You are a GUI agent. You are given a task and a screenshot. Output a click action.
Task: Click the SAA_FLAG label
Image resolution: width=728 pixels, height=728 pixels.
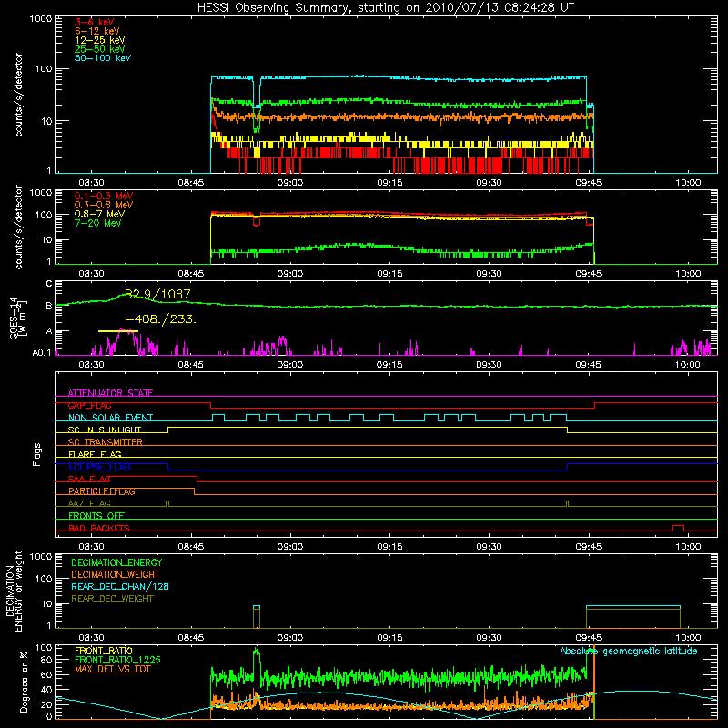(89, 479)
